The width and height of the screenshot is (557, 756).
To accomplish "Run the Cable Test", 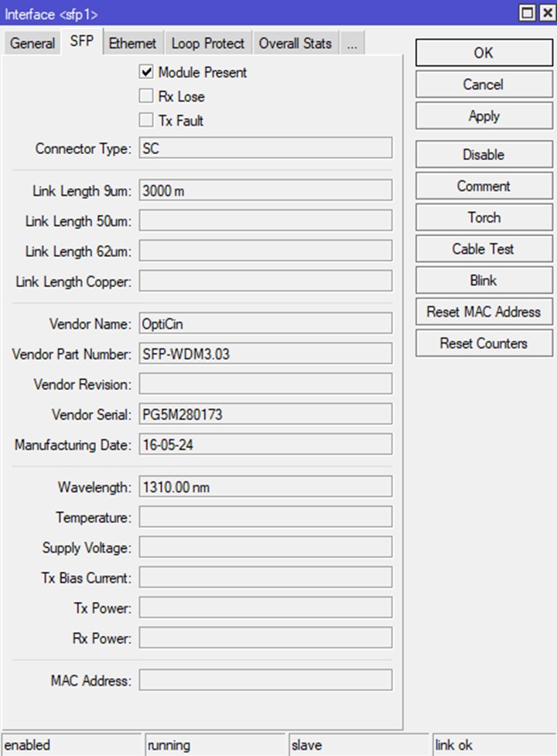I will (x=484, y=249).
